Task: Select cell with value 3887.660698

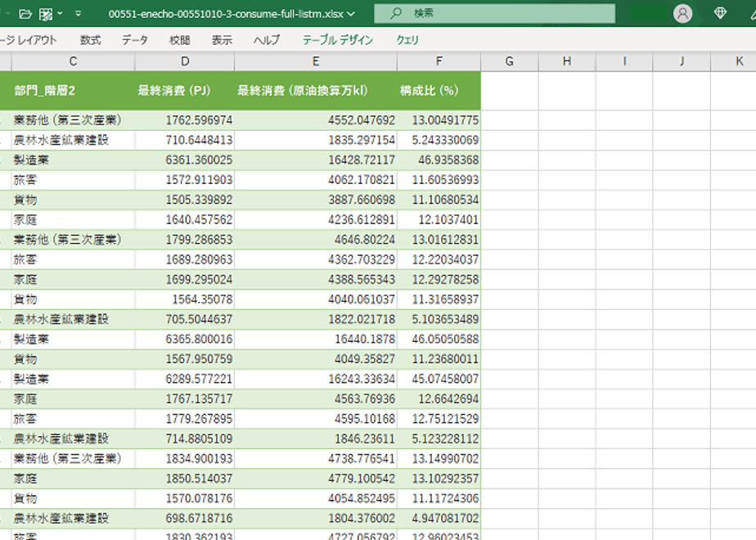Action: [x=316, y=200]
